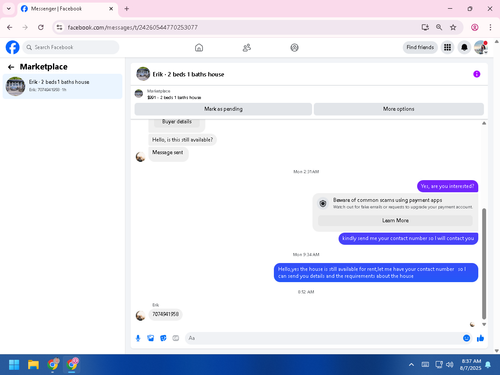Click the address bar URL

[x=132, y=27]
